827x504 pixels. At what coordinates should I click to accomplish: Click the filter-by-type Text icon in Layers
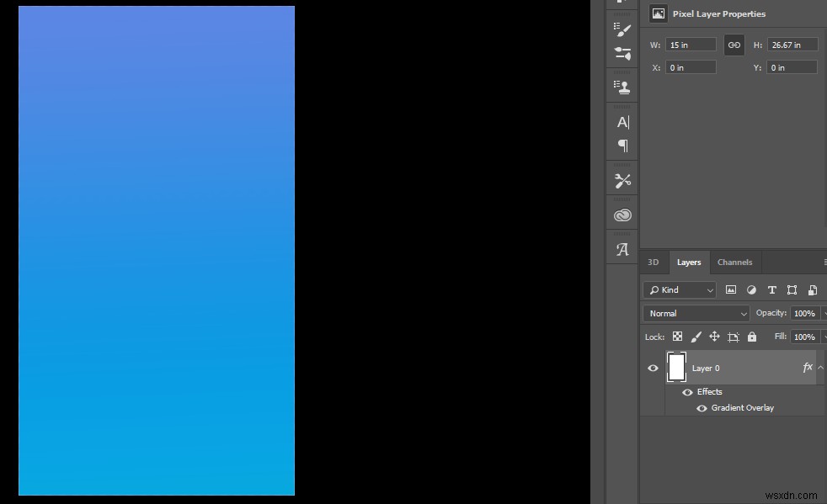click(771, 289)
